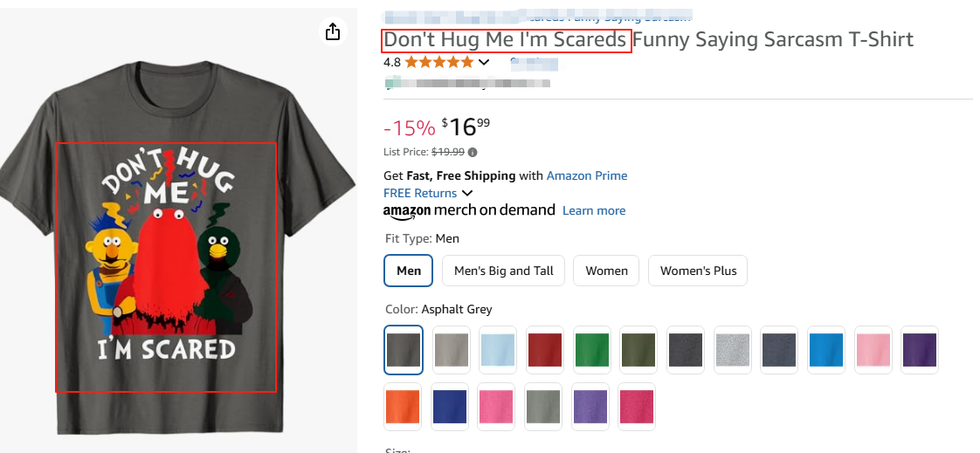Click the t-shirt product image

click(x=177, y=253)
